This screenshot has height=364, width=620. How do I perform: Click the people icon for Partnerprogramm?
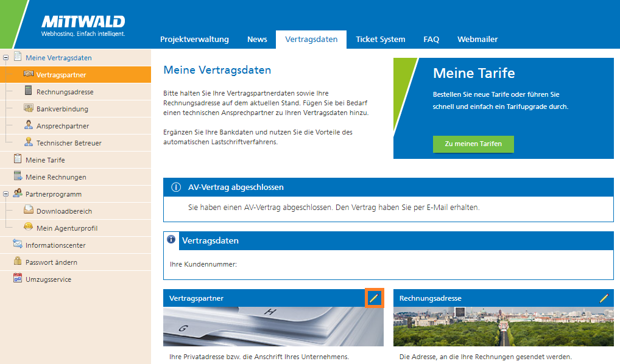18,193
